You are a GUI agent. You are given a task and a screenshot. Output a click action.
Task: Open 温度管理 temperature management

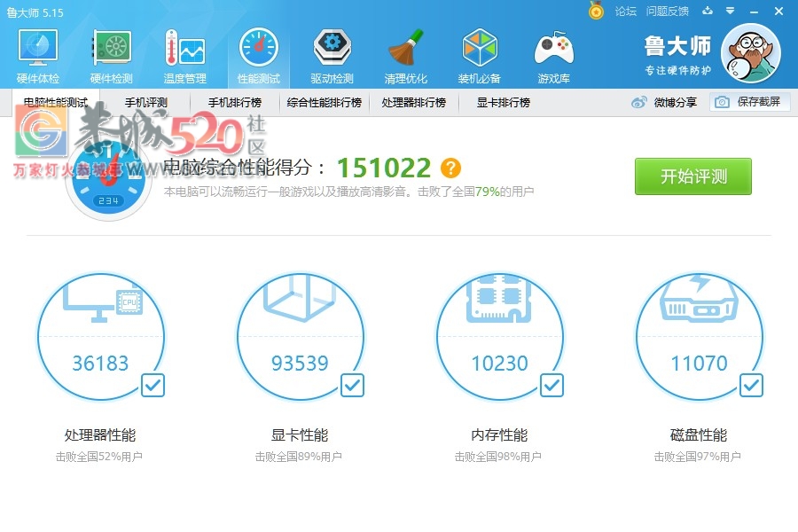184,55
